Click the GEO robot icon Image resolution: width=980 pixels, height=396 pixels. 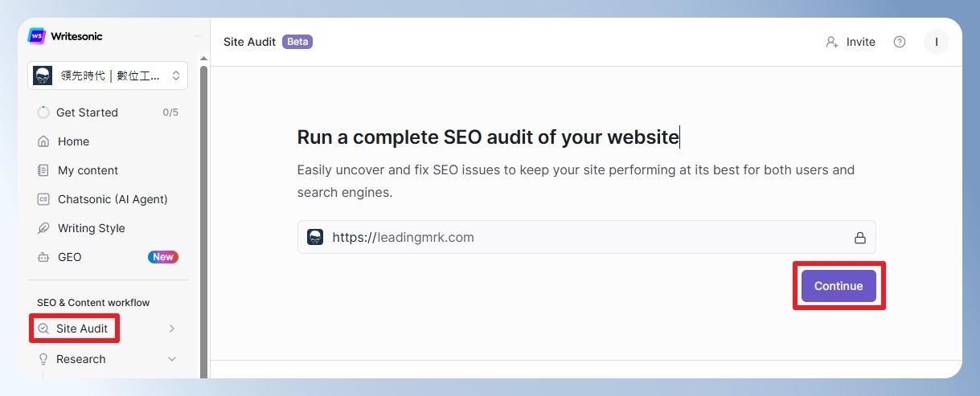43,257
